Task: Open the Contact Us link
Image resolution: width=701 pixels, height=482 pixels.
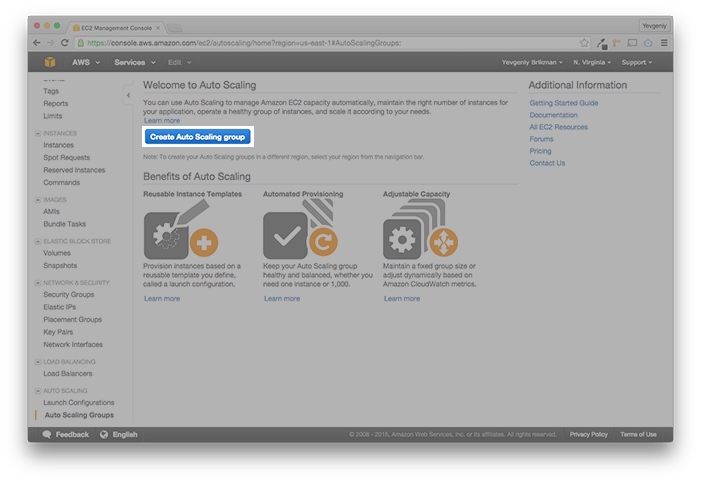Action: (x=547, y=164)
